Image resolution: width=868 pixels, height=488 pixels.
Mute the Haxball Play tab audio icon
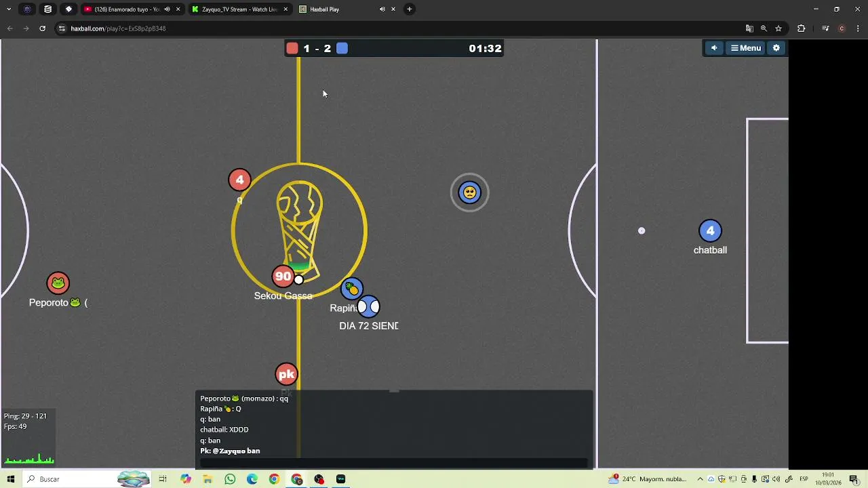click(x=382, y=9)
